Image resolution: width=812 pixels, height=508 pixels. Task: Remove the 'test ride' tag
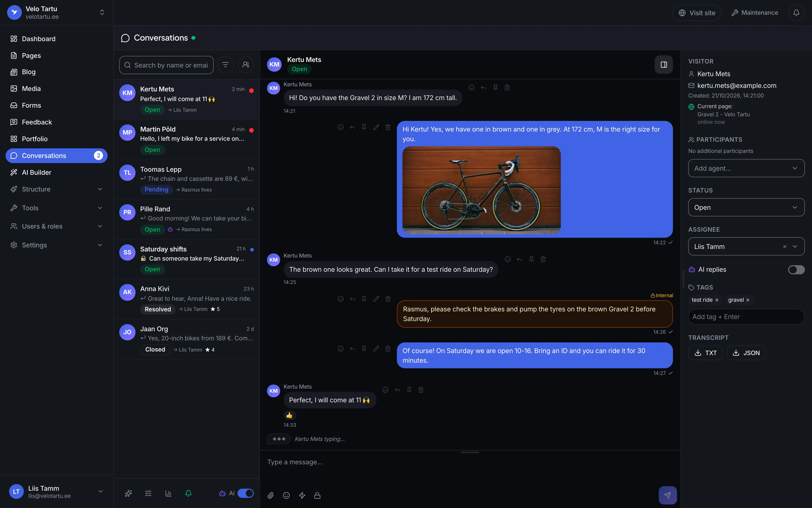pyautogui.click(x=717, y=300)
